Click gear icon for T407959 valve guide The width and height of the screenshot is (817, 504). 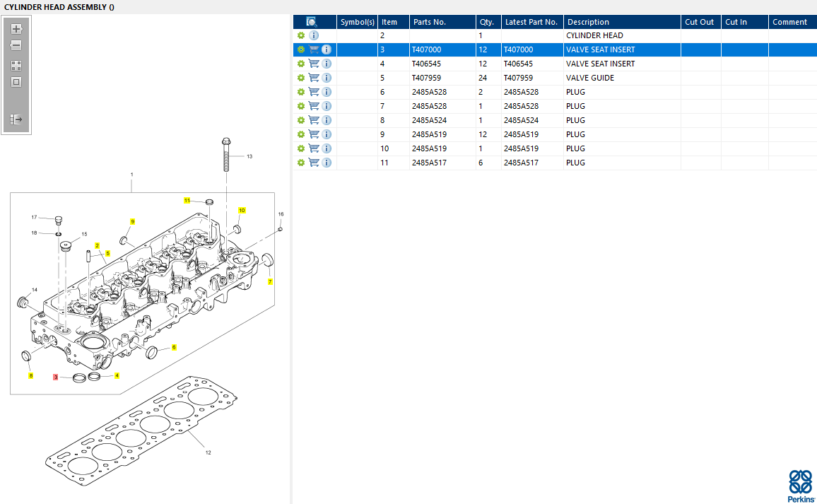coord(300,78)
